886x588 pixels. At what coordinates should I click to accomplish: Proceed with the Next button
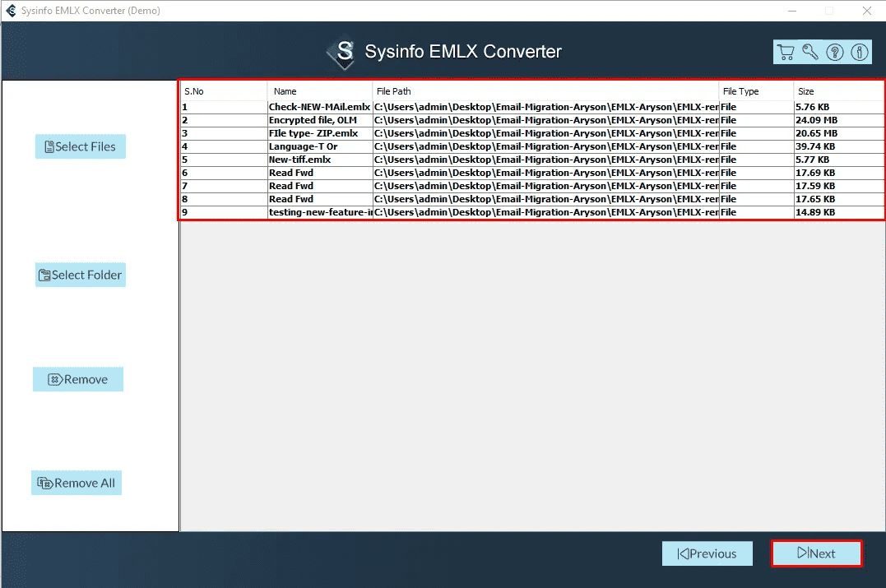tap(817, 553)
